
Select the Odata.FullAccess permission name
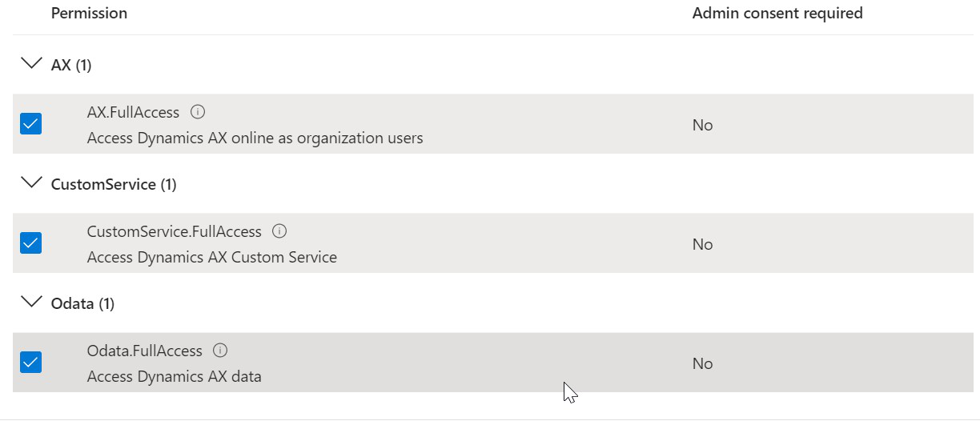click(145, 351)
